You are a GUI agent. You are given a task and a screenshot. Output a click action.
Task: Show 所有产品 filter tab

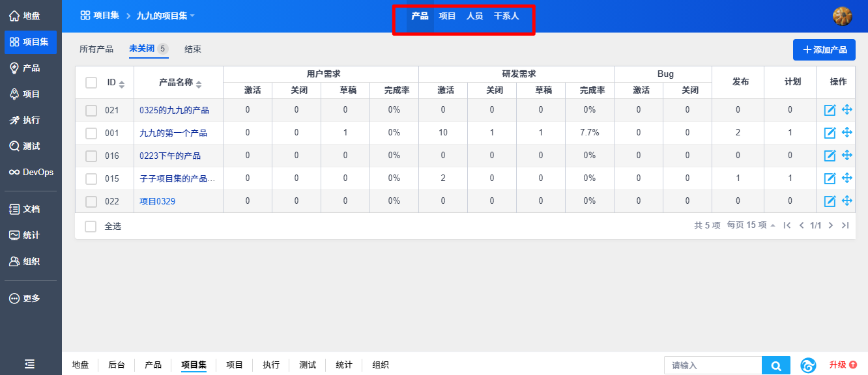pyautogui.click(x=96, y=49)
